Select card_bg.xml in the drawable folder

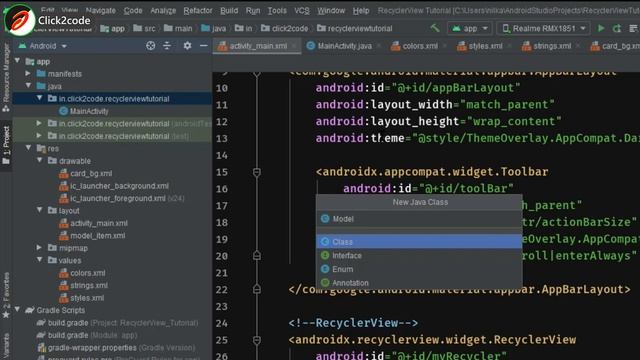86,173
